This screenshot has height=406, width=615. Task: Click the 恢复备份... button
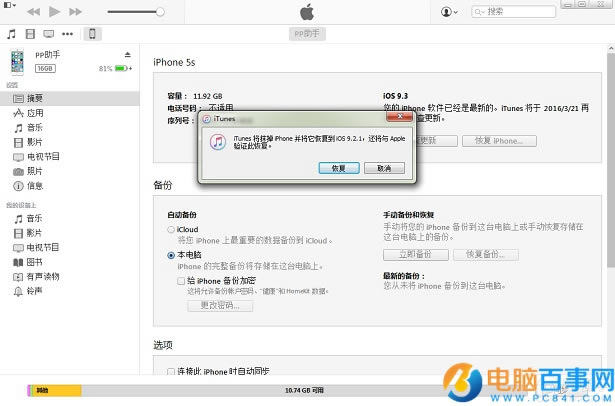(486, 255)
